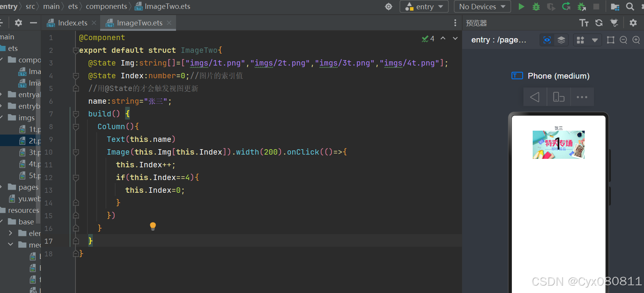This screenshot has height=293, width=644.
Task: Open the entry module dropdown
Action: click(x=424, y=7)
